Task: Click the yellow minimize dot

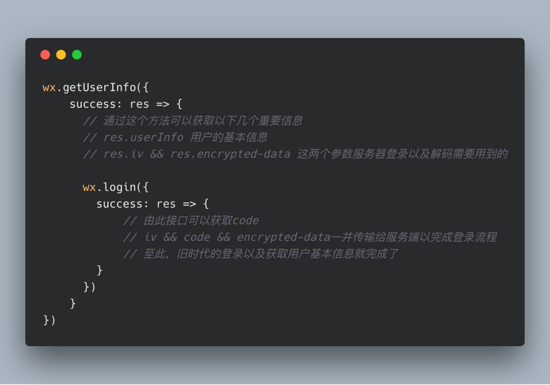Action: click(61, 55)
